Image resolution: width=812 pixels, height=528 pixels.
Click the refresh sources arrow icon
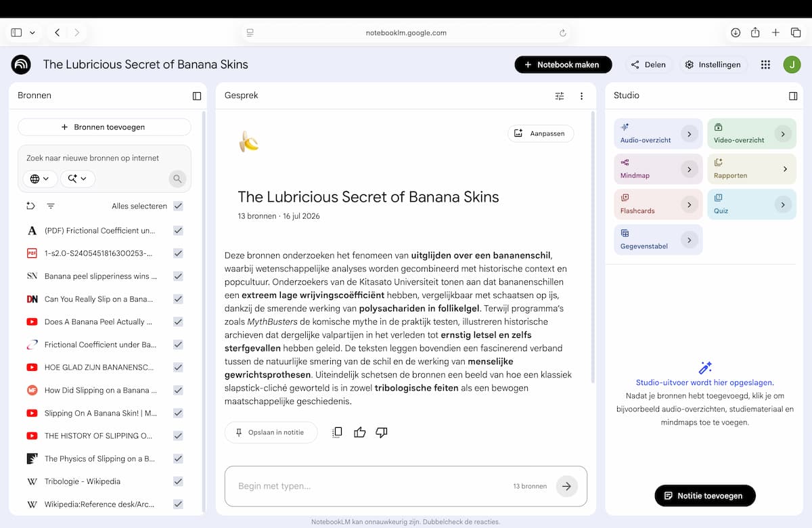(x=30, y=206)
